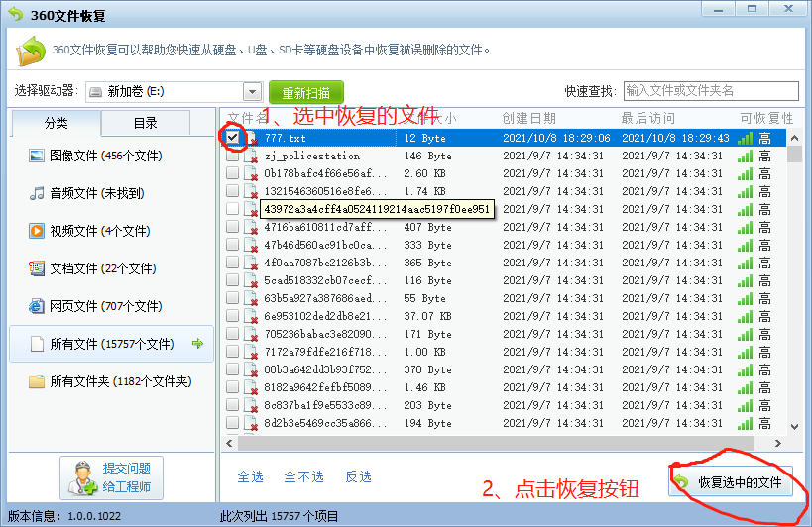The width and height of the screenshot is (812, 527).
Task: Check the 0b178bafc4f66e56af file checkbox
Action: (233, 173)
